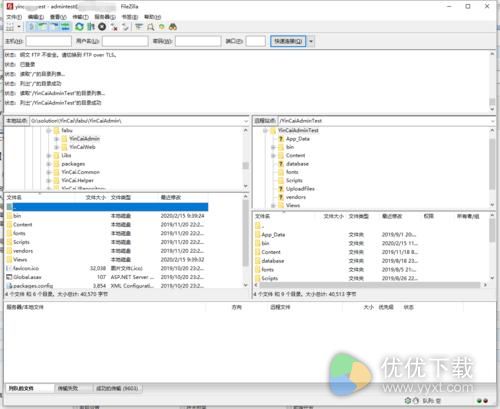Select the YinCaiWeb folder in local tree

click(x=82, y=147)
